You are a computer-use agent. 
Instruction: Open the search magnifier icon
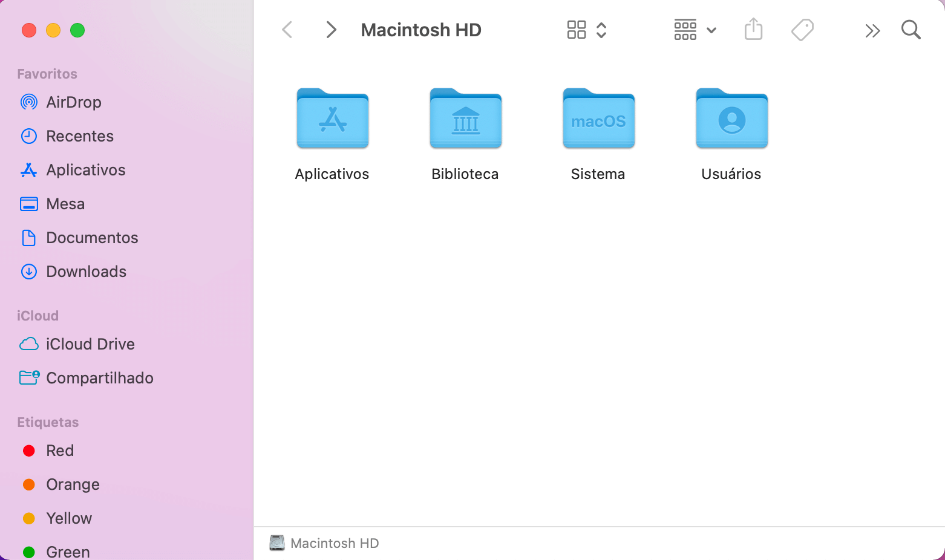pos(911,30)
